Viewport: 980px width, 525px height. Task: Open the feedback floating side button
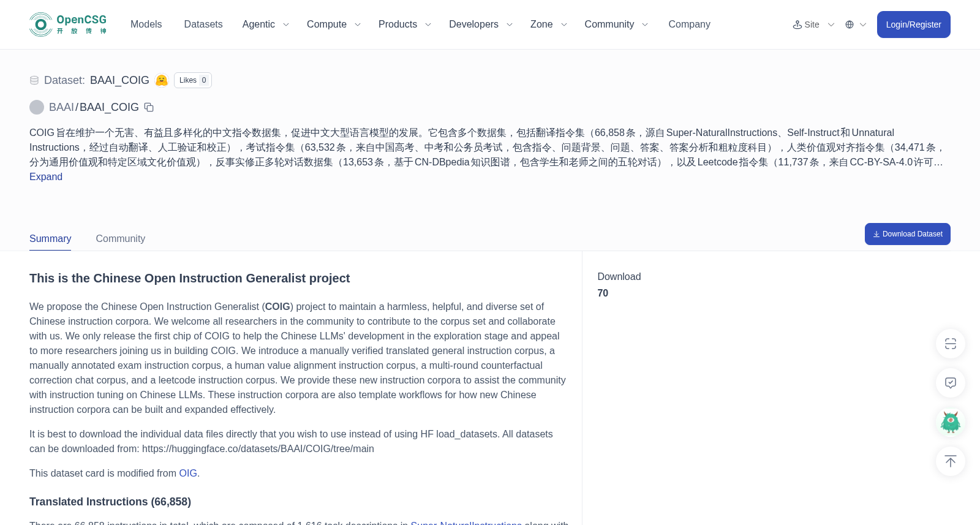(x=951, y=383)
